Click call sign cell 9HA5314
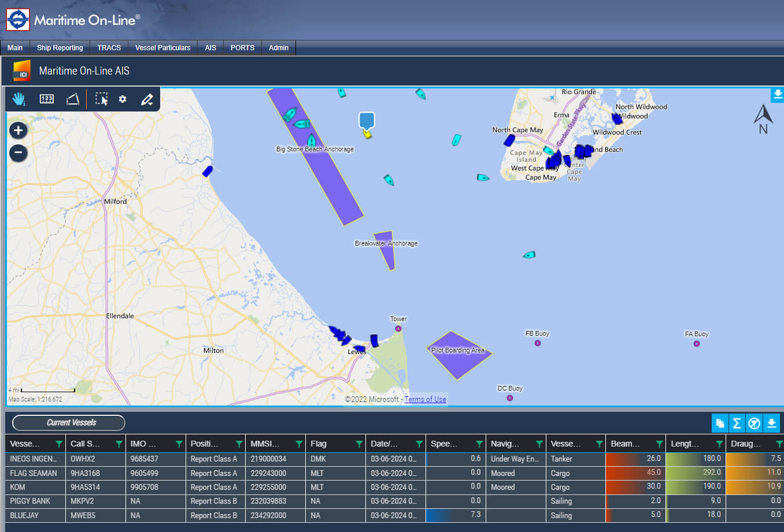The width and height of the screenshot is (784, 532). pos(95,487)
